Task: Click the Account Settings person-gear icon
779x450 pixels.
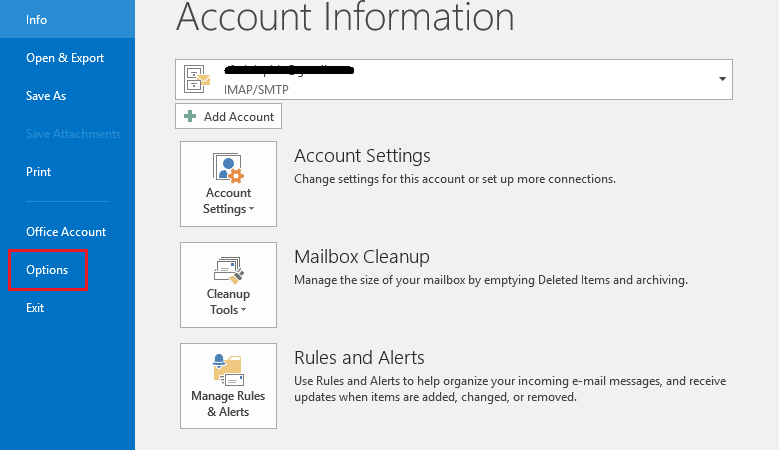Action: click(229, 168)
